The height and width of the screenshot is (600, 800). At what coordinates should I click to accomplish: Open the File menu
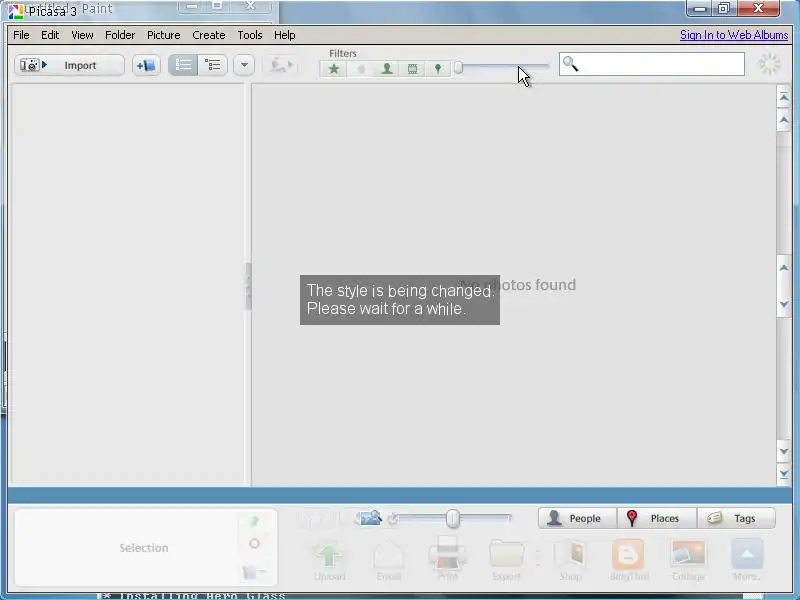coord(21,35)
